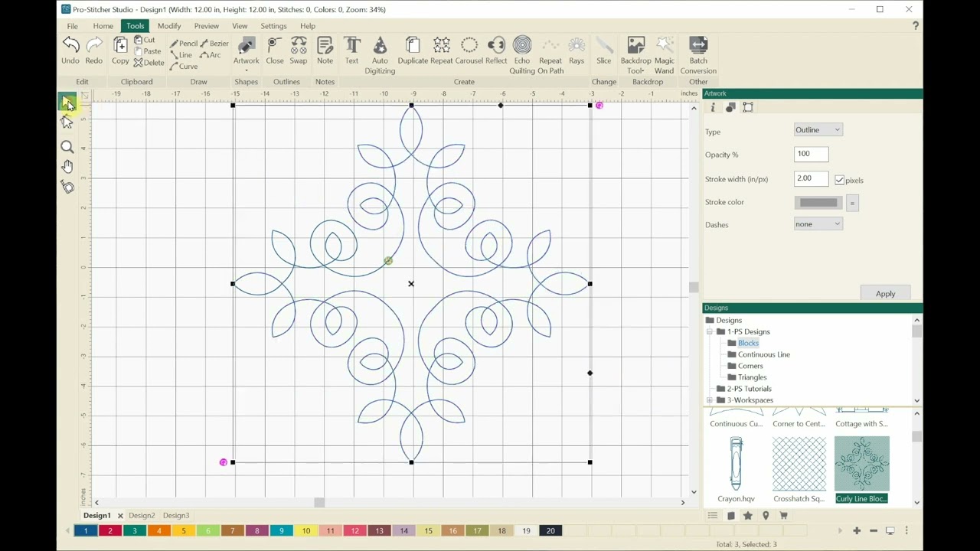The width and height of the screenshot is (980, 551).
Task: Close the Design1 document tab
Action: pos(120,516)
